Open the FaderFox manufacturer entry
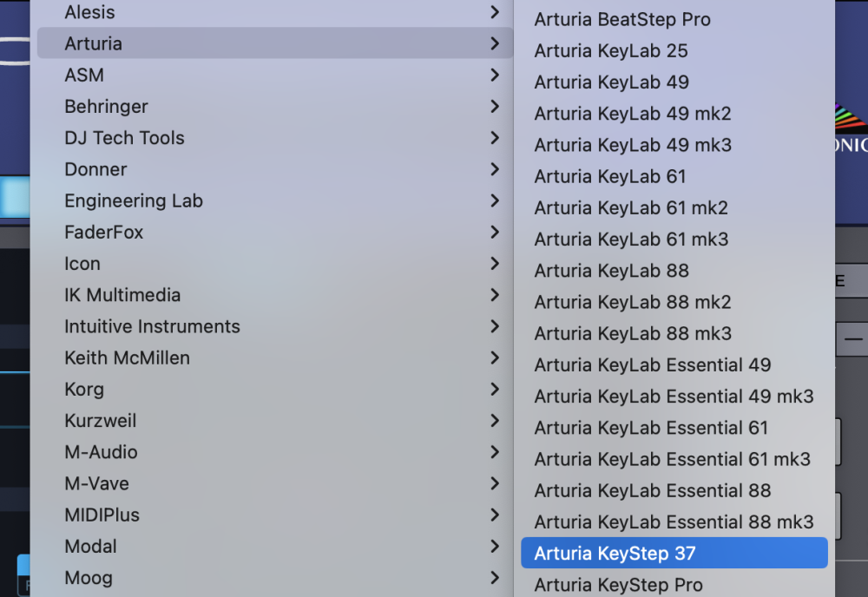This screenshot has height=597, width=868. pos(103,232)
